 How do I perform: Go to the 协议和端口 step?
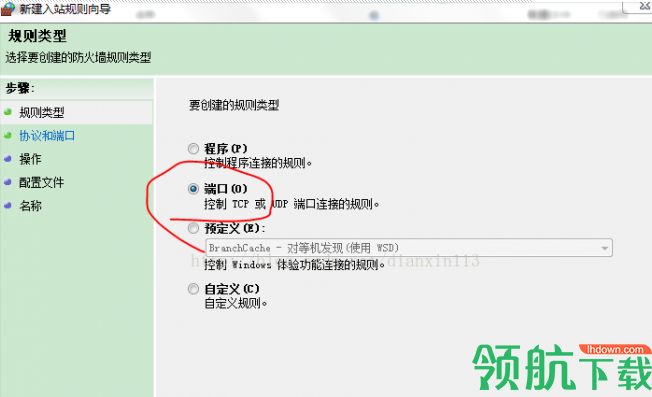[47, 136]
